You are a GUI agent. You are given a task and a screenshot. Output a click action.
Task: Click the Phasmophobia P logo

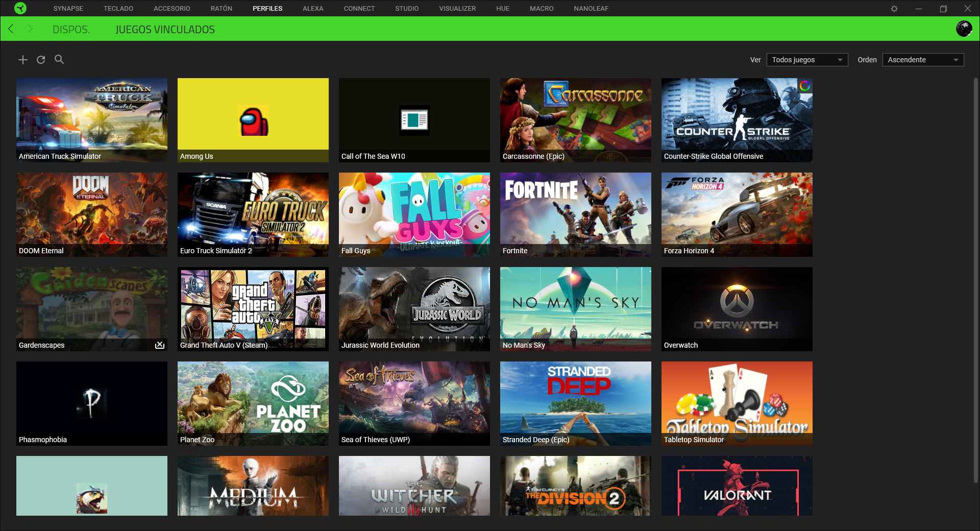coord(92,403)
